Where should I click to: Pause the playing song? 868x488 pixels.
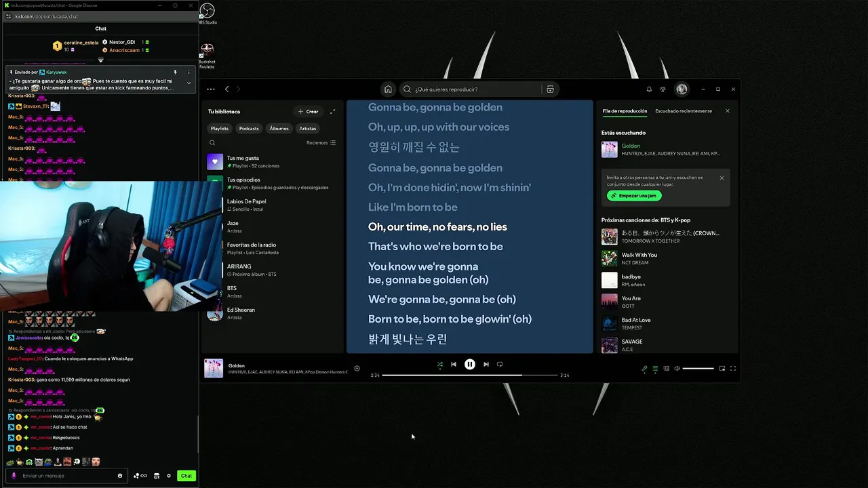[470, 364]
